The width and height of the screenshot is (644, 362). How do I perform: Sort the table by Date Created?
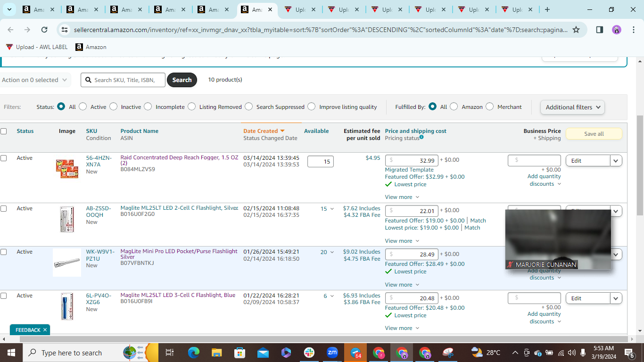click(x=264, y=131)
